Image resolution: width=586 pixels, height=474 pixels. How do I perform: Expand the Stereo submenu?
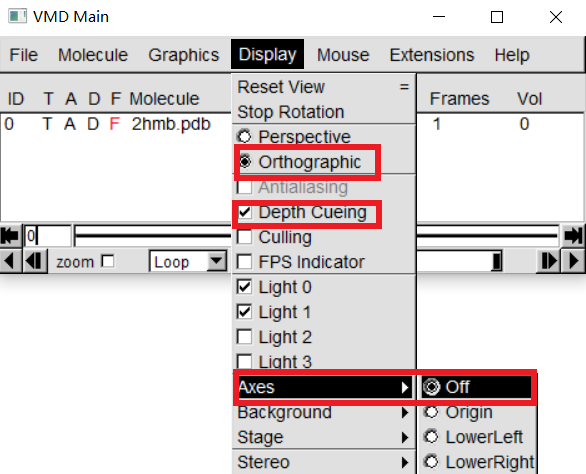click(x=324, y=462)
